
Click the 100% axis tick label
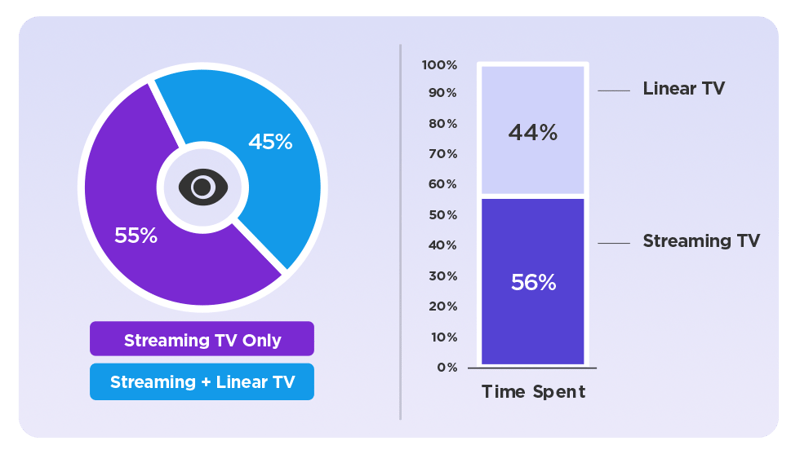point(439,65)
